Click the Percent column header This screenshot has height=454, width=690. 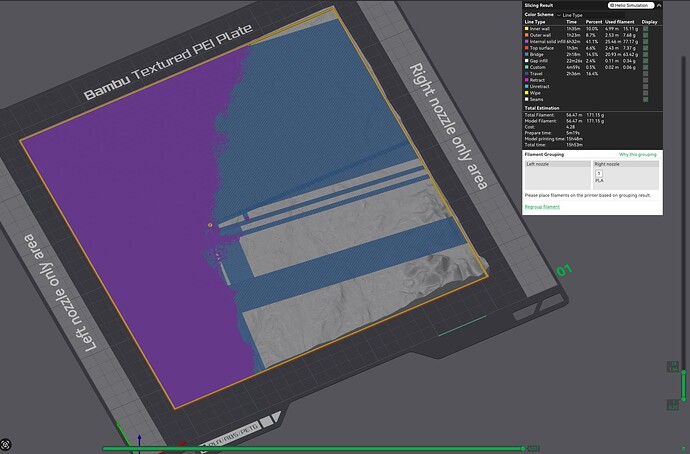tap(594, 22)
